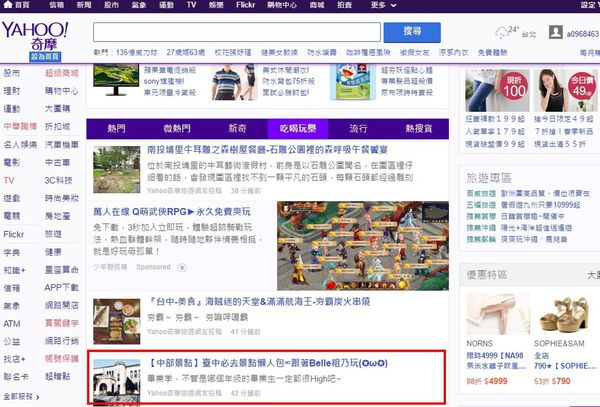Viewport: 600px width, 407px height.
Task: Switch to the 流行 tab
Action: tap(358, 128)
